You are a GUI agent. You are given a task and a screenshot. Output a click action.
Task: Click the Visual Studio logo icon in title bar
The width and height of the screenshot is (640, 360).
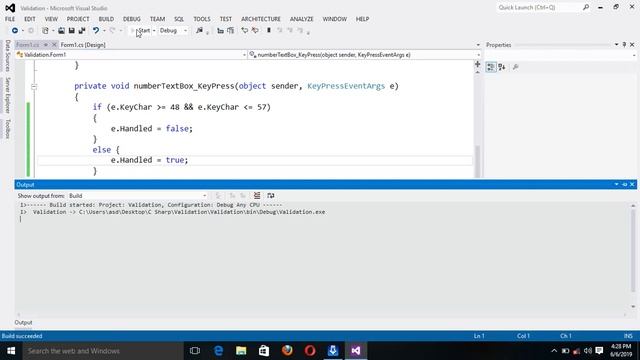(x=10, y=8)
